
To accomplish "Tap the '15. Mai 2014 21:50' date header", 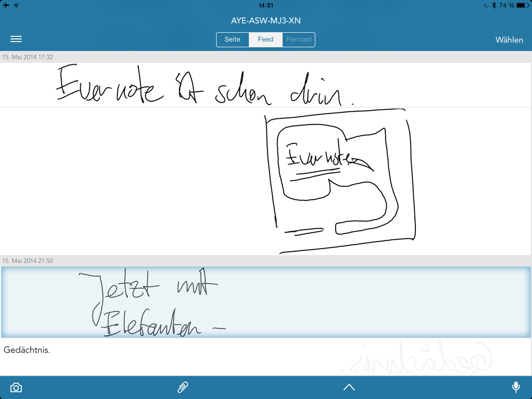I will click(x=27, y=261).
